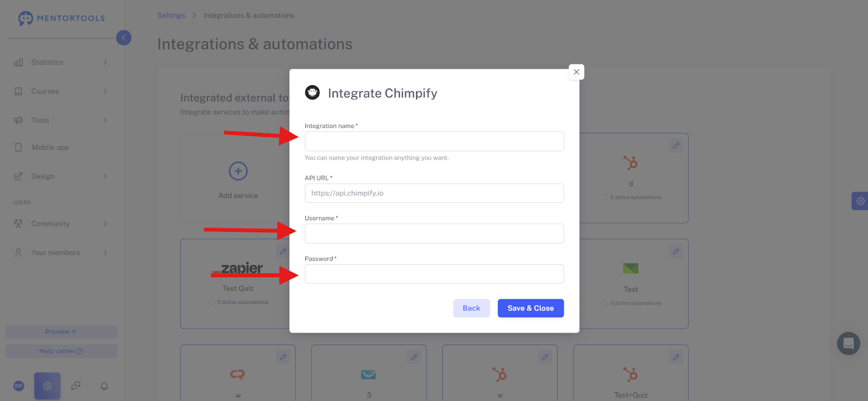868x401 pixels.
Task: Open notifications bell icon
Action: (104, 386)
